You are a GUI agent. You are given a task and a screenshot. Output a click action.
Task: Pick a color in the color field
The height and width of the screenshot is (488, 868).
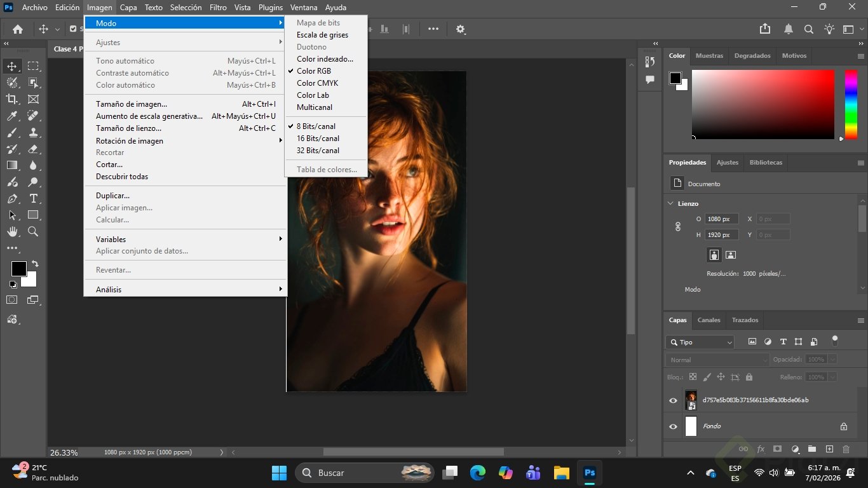(x=763, y=104)
